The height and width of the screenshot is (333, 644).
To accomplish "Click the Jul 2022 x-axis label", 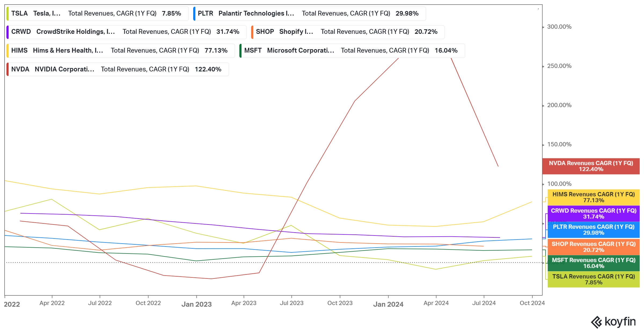I will [x=100, y=303].
